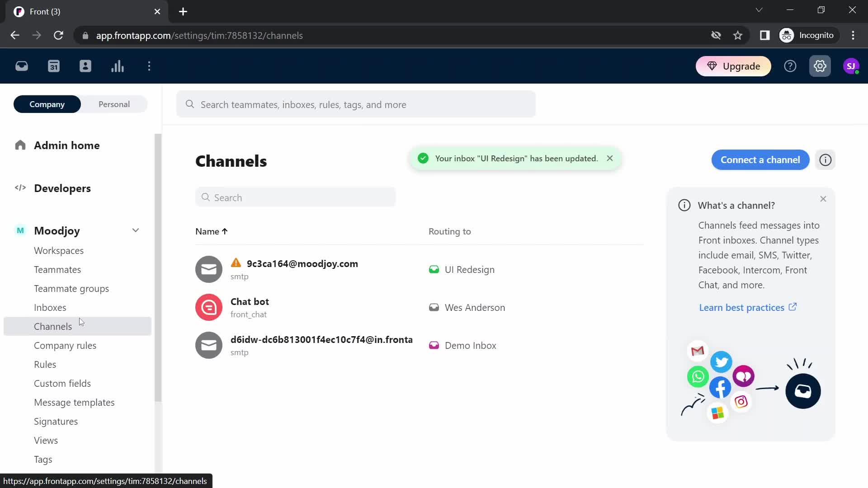Select the Personal tab
This screenshot has height=488, width=868.
(x=114, y=103)
